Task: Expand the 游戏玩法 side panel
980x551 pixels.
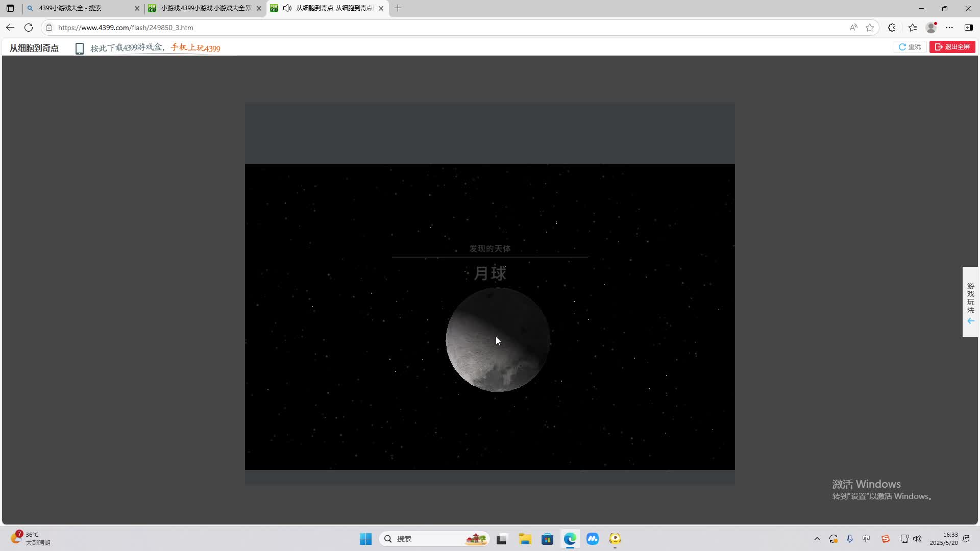Action: pyautogui.click(x=970, y=302)
